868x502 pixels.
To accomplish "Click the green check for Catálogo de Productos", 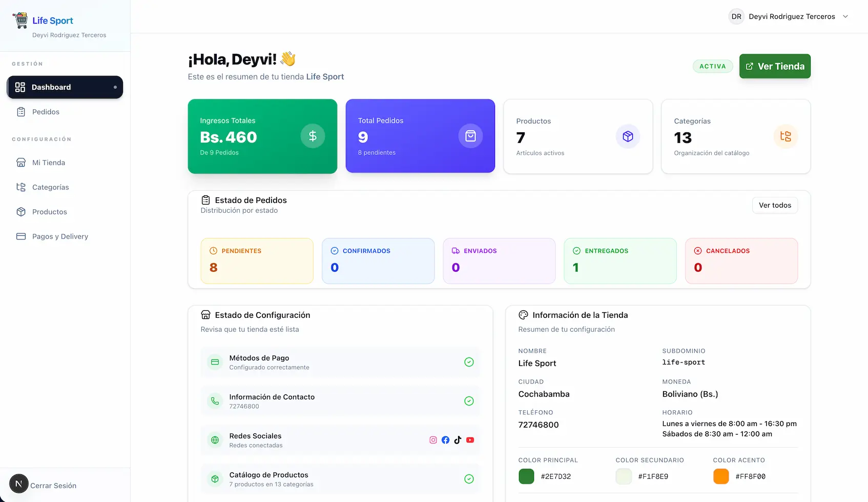I will tap(469, 479).
